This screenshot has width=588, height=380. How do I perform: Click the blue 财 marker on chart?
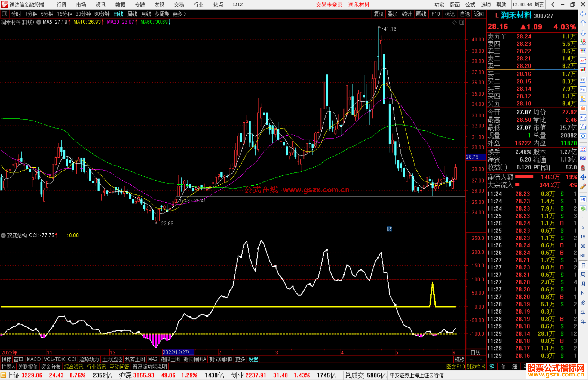[x=389, y=229]
